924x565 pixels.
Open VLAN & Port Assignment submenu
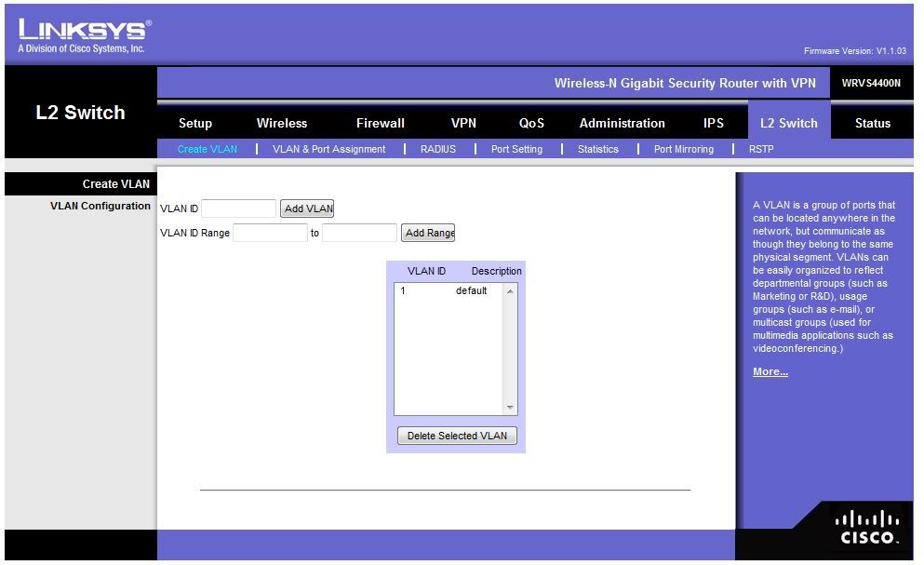pyautogui.click(x=328, y=149)
